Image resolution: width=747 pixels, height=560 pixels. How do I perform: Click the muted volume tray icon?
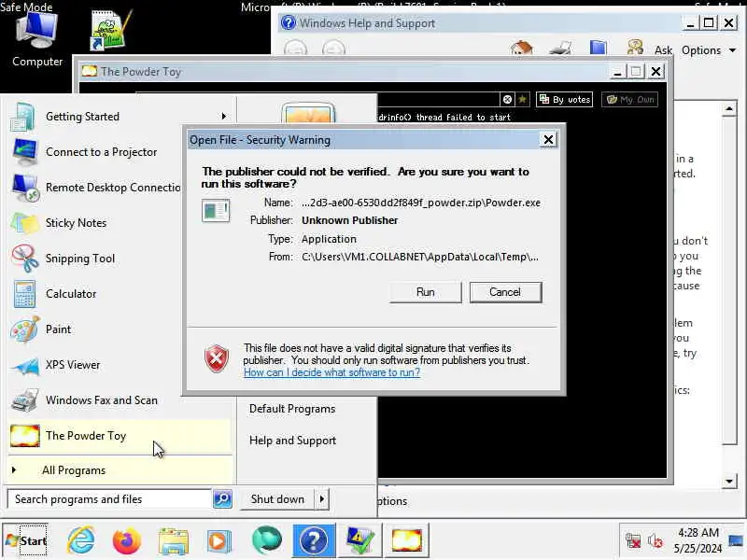coord(655,540)
